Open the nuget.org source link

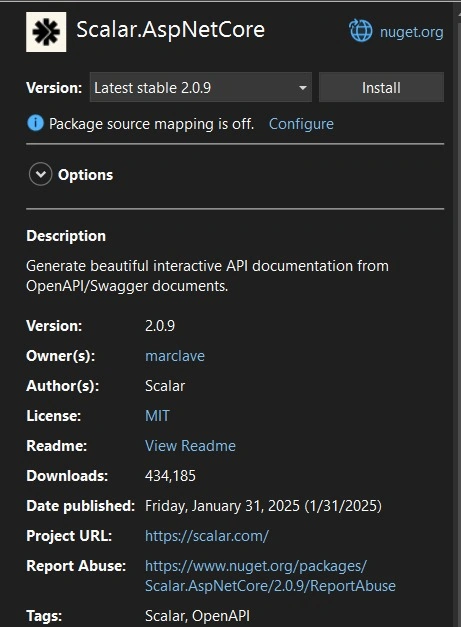(x=411, y=32)
